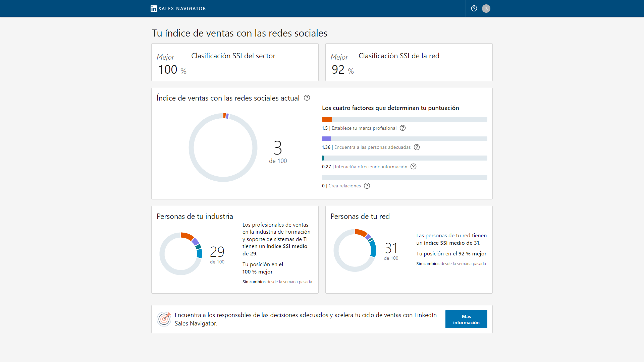644x362 pixels.
Task: Click the empty Crea relaciones progress bar
Action: pos(405,177)
